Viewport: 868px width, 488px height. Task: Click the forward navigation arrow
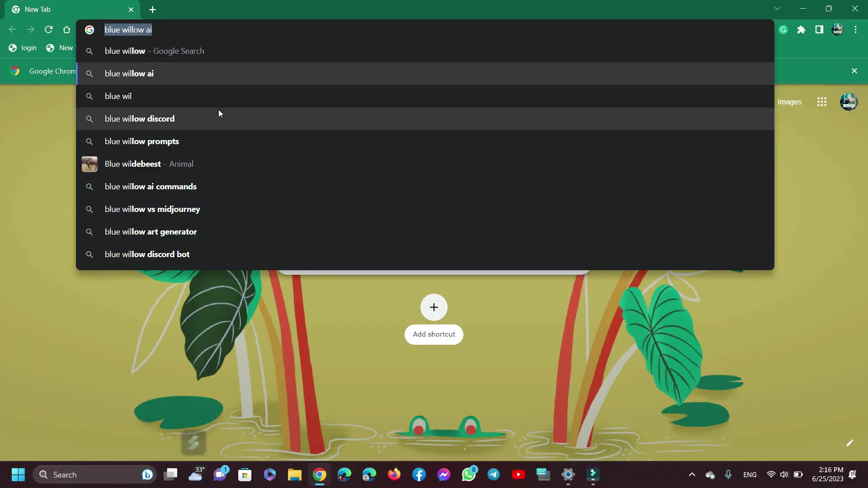[x=31, y=30]
